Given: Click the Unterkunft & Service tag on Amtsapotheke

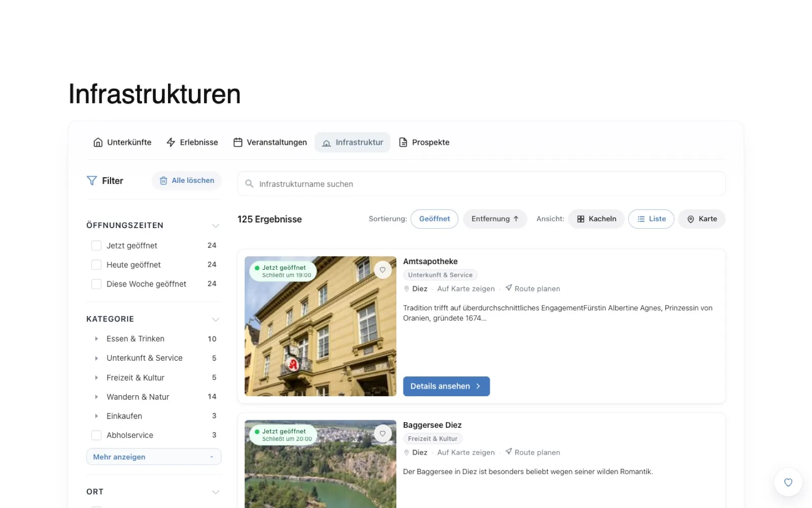Looking at the screenshot, I should [x=440, y=275].
